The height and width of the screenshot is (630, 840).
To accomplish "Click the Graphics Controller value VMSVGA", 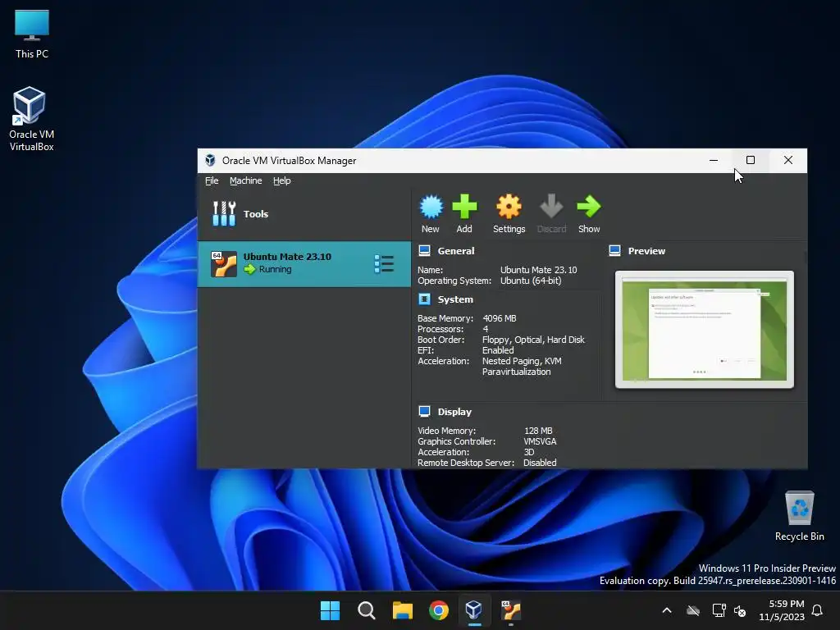I will 540,441.
